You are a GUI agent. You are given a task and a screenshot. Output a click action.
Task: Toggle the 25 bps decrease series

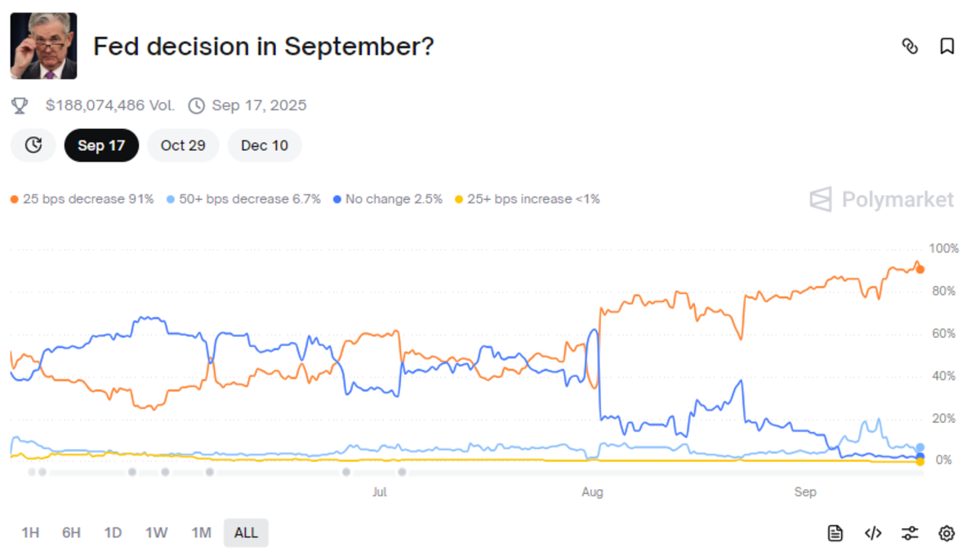(x=82, y=199)
